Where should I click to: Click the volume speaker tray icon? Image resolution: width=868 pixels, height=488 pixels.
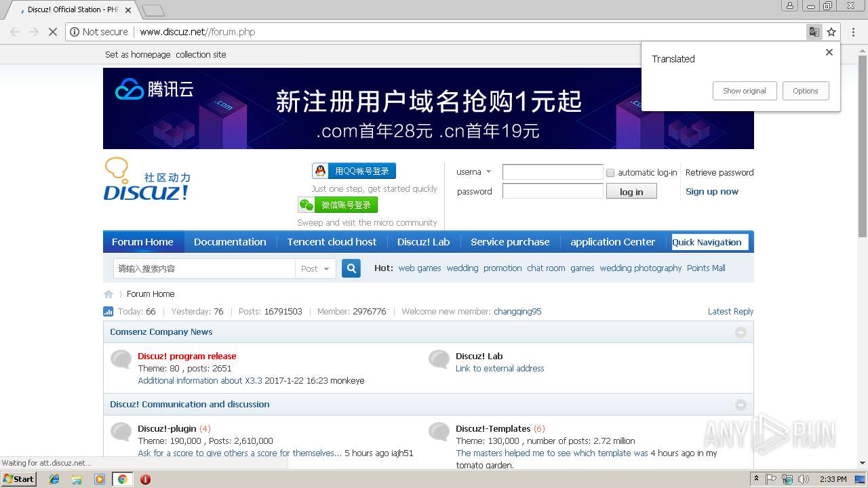[804, 479]
